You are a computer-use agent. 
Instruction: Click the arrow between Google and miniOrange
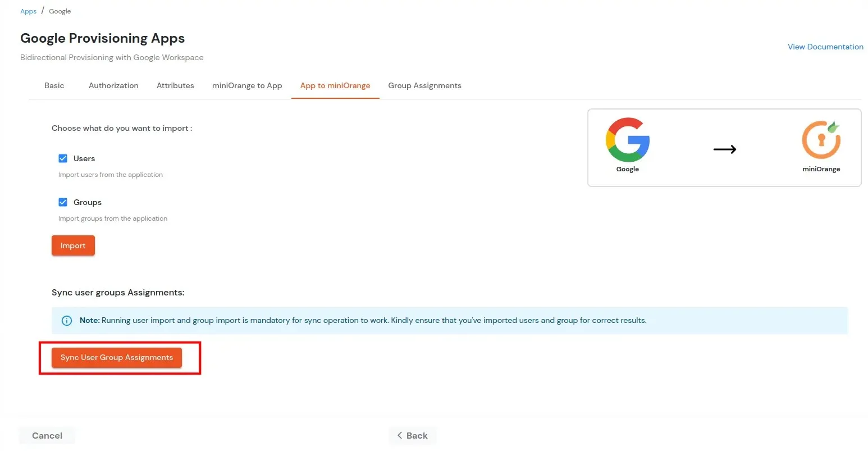coord(725,149)
